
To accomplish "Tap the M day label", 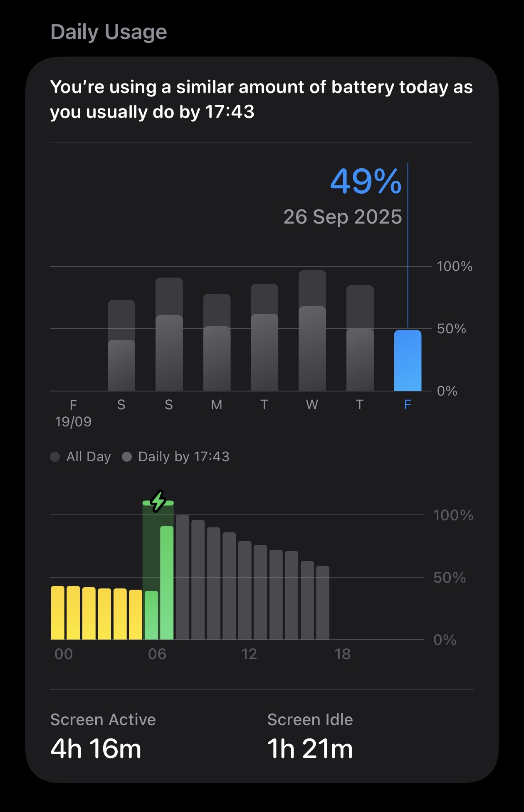I will (x=217, y=405).
